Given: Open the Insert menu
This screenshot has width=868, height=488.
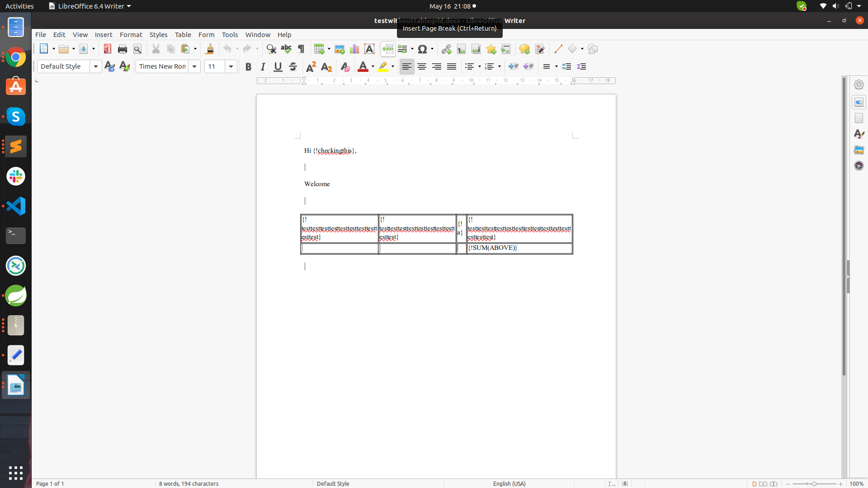Looking at the screenshot, I should tap(103, 34).
